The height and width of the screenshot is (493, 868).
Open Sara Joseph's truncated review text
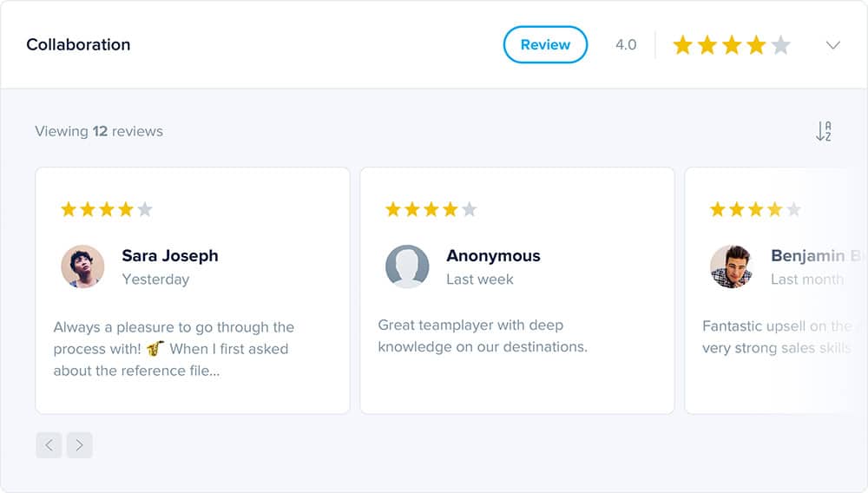coord(174,349)
